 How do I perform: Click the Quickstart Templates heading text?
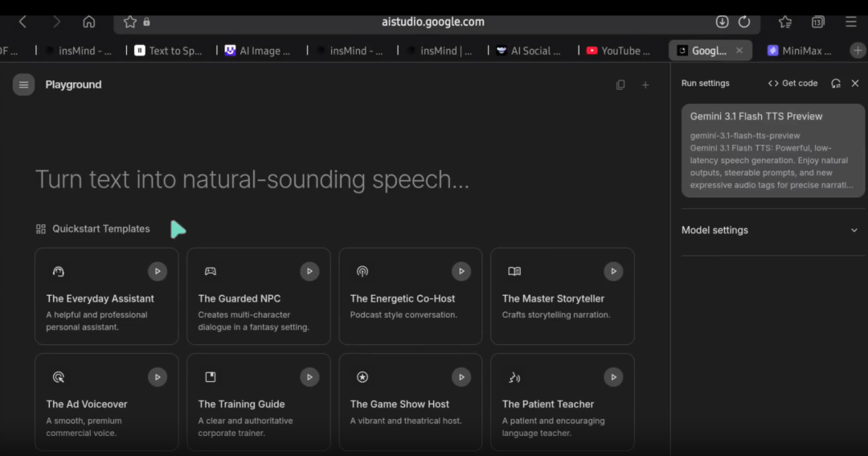[101, 229]
